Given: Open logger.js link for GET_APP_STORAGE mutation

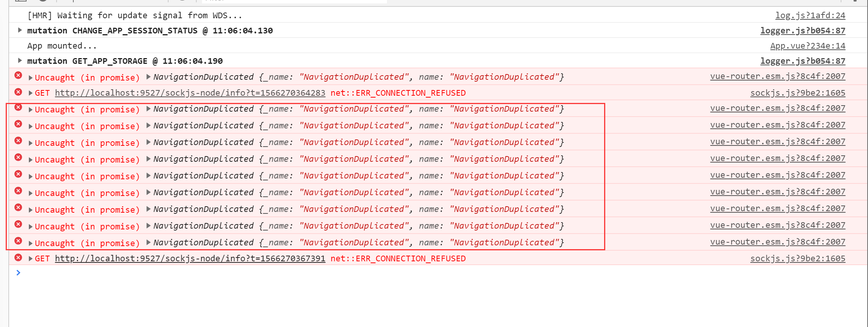Looking at the screenshot, I should 803,61.
